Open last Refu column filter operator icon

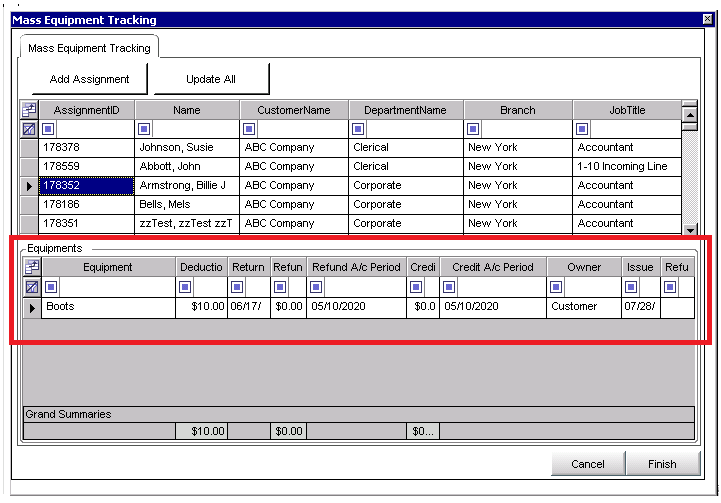pyautogui.click(x=670, y=287)
